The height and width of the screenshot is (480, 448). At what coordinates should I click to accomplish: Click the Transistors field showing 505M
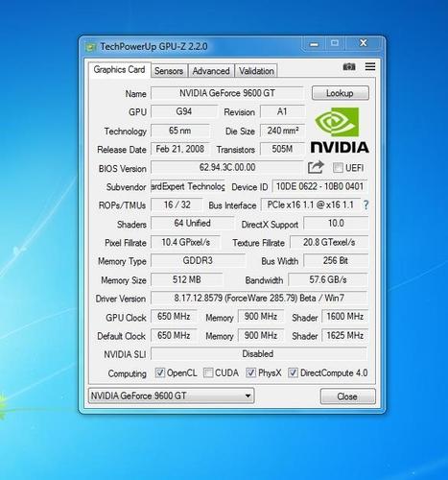[x=282, y=149]
